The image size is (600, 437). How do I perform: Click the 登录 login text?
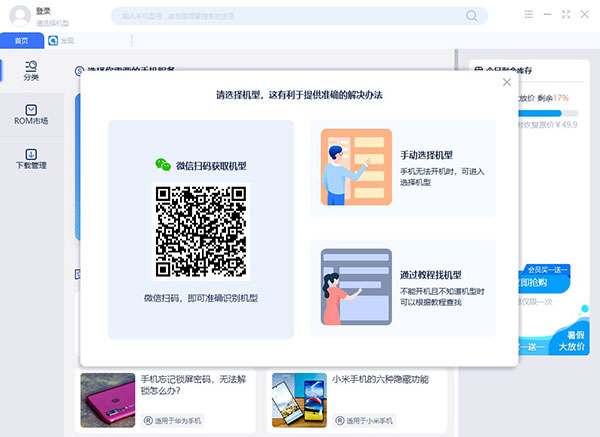point(44,10)
